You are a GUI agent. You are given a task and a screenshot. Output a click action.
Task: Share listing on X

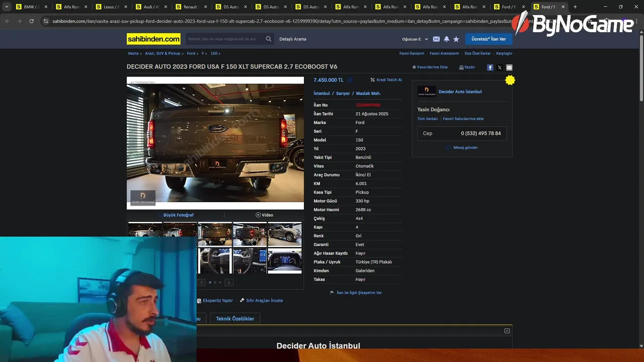[500, 67]
